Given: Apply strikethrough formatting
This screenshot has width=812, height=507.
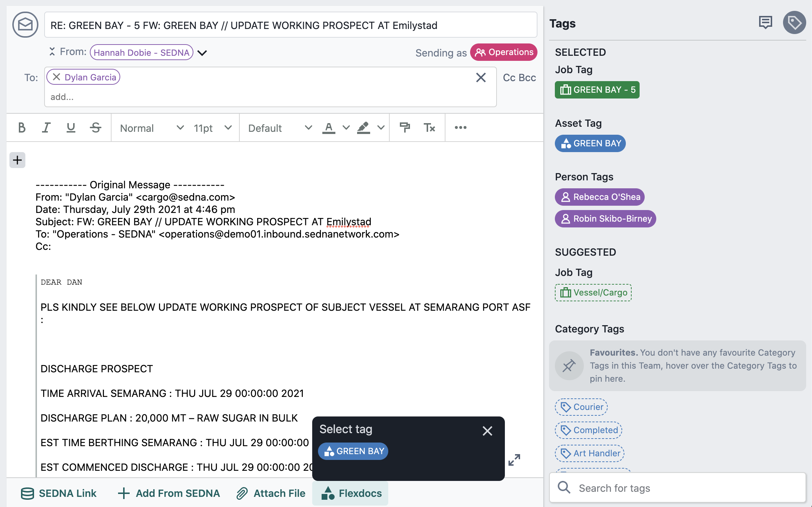Looking at the screenshot, I should point(95,127).
